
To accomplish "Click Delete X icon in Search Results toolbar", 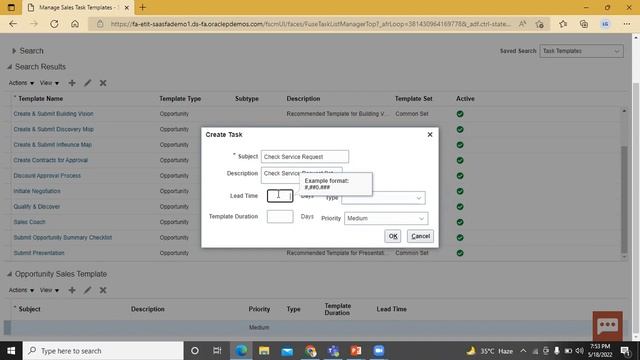I will [103, 83].
